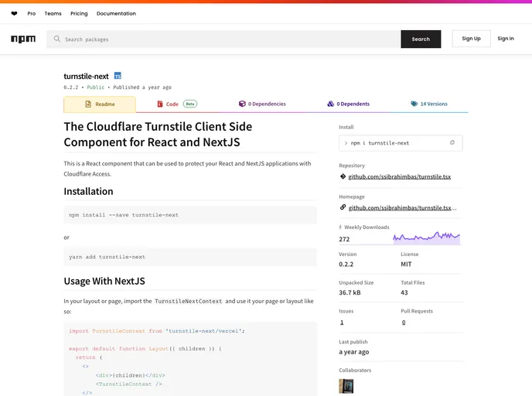Open the Repository GitHub link

(x=399, y=176)
